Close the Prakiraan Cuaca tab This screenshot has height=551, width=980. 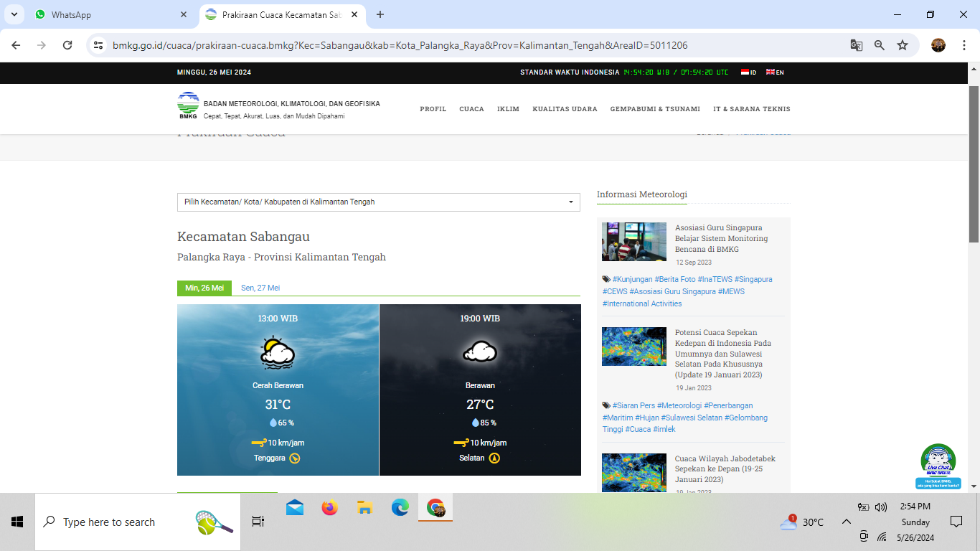354,14
